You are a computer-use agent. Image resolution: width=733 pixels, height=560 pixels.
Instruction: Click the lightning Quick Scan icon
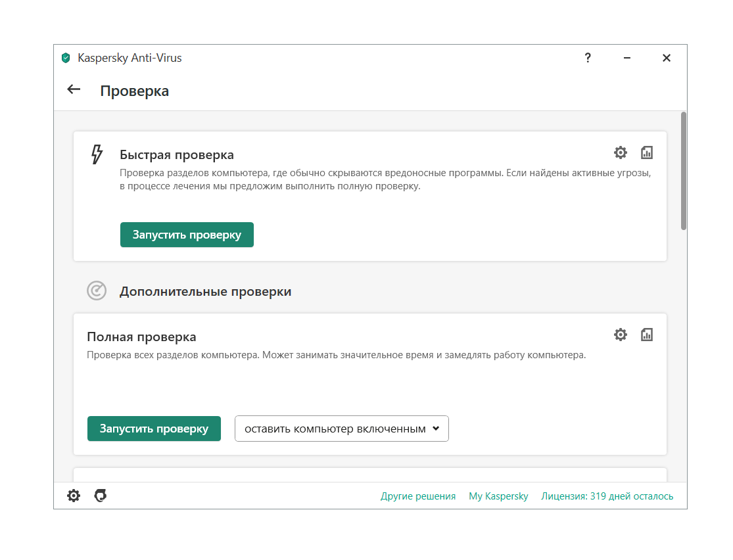97,154
